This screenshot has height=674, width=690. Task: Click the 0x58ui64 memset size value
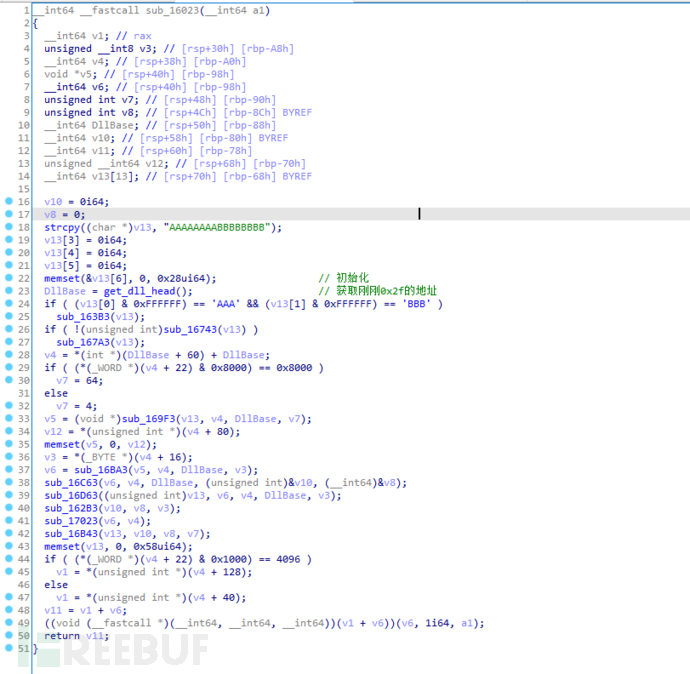click(x=157, y=546)
